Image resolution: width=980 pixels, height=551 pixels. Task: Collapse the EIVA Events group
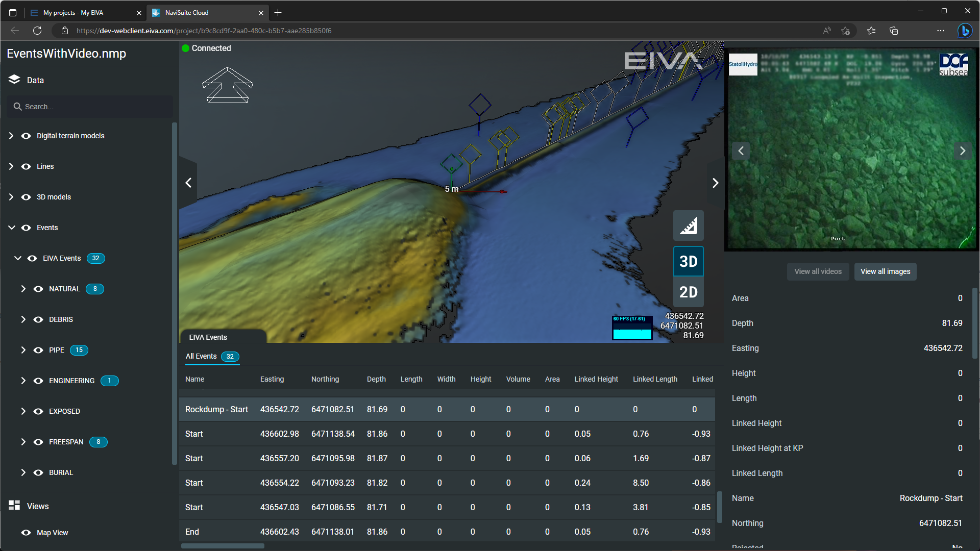coord(18,258)
